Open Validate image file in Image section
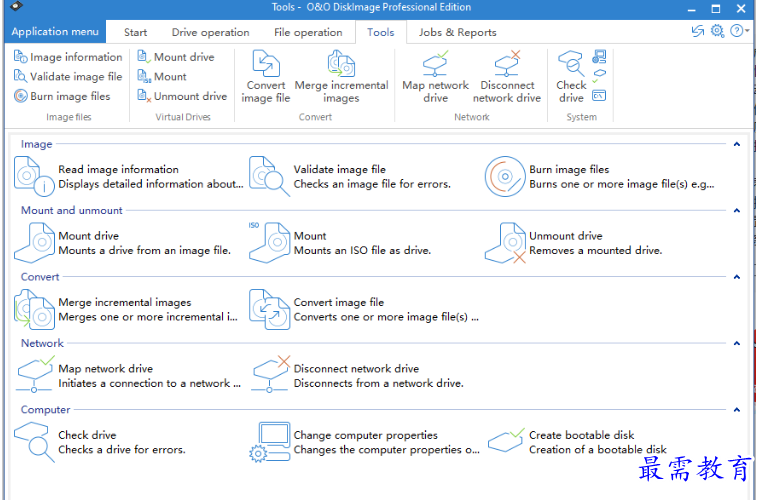The image size is (760, 500). point(350,176)
